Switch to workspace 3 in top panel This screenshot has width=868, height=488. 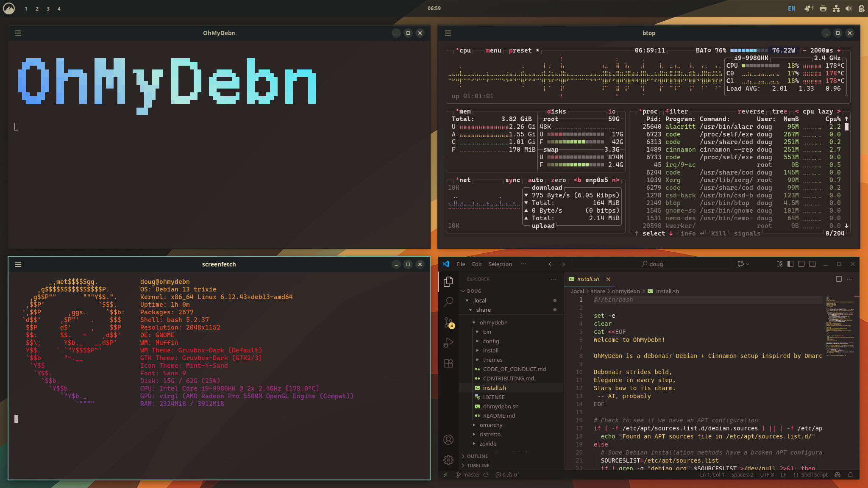click(48, 8)
